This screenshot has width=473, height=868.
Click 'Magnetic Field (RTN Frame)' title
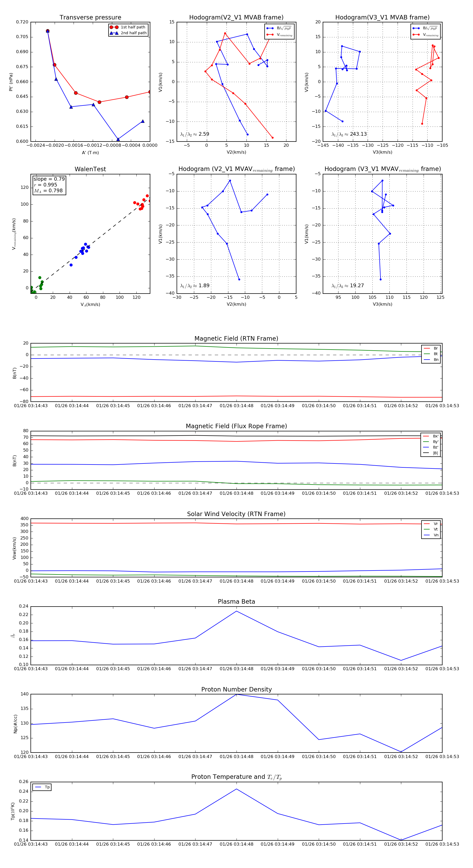(236, 339)
